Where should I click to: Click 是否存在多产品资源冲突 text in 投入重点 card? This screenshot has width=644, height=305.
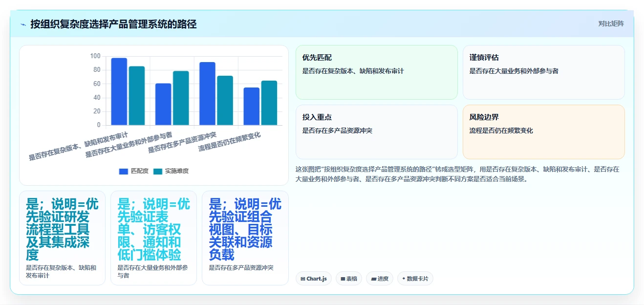pos(338,131)
